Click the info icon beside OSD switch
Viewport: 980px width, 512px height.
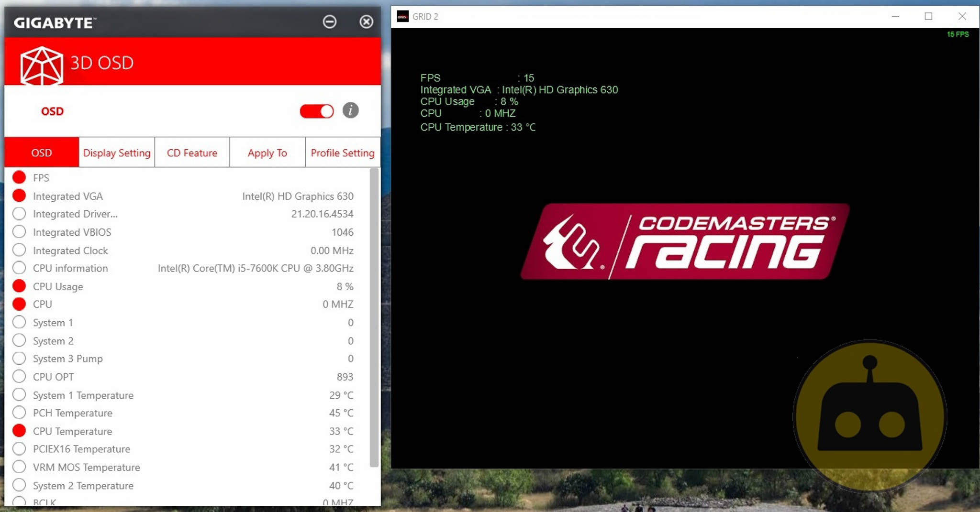pyautogui.click(x=350, y=110)
